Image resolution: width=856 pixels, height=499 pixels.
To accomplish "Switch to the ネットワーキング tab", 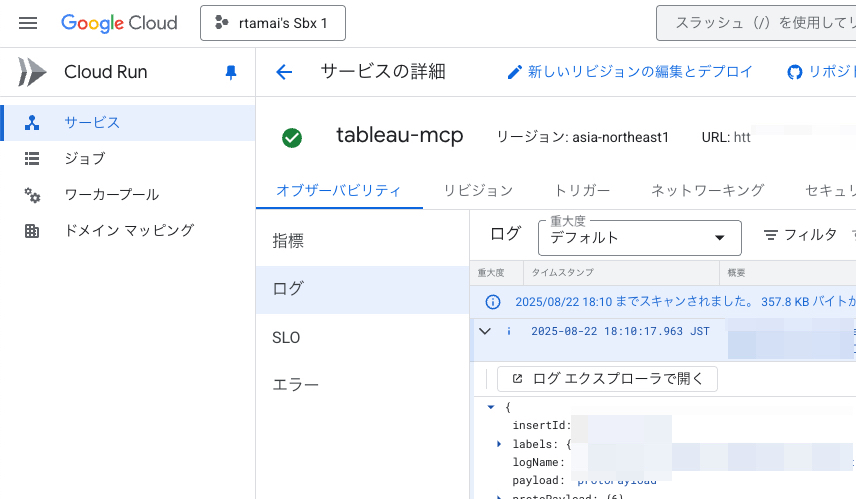I will pyautogui.click(x=708, y=191).
